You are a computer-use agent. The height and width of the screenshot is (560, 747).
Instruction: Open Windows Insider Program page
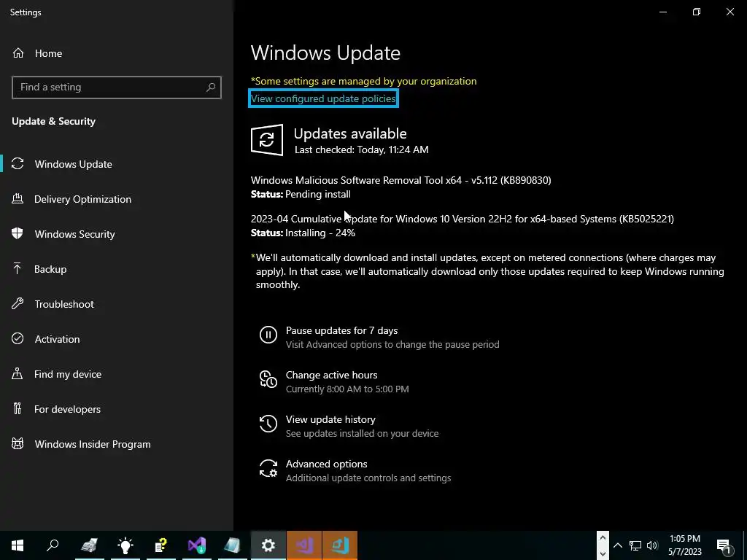pos(117,444)
